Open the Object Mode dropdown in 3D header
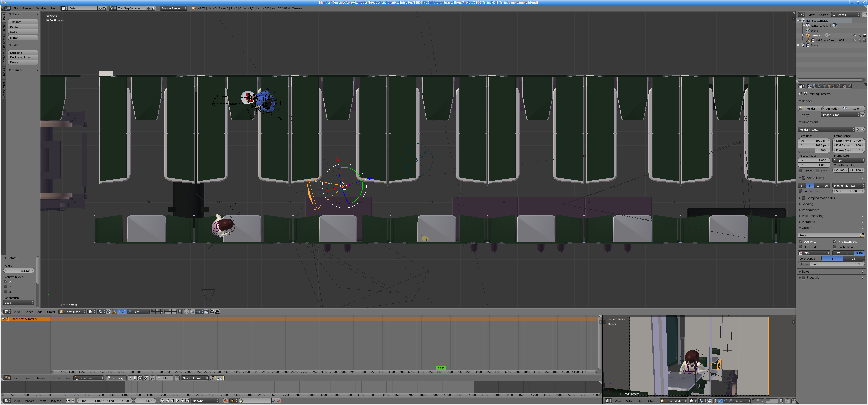This screenshot has width=868, height=405. pos(72,312)
